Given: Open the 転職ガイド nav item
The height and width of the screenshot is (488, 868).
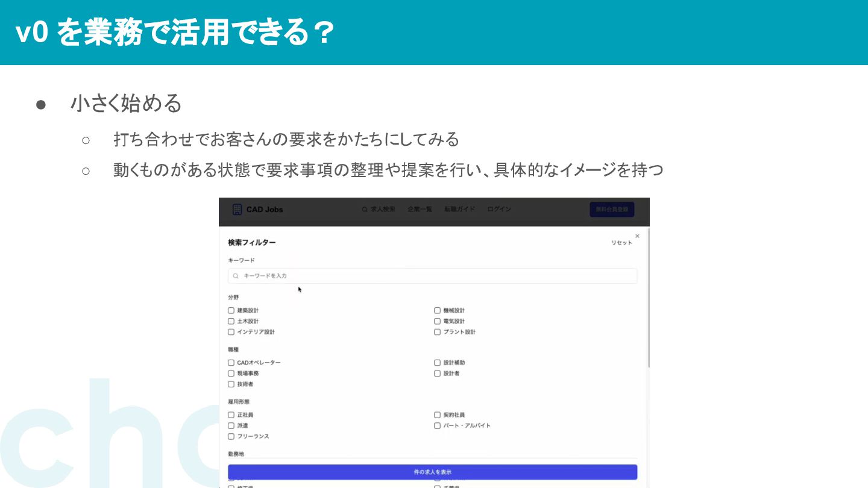Looking at the screenshot, I should 460,210.
